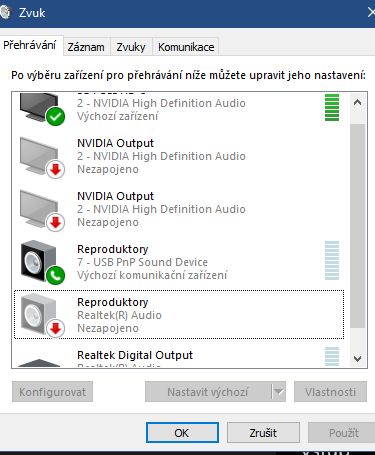Click the USB device volume level meter
This screenshot has height=455, width=375.
332,261
